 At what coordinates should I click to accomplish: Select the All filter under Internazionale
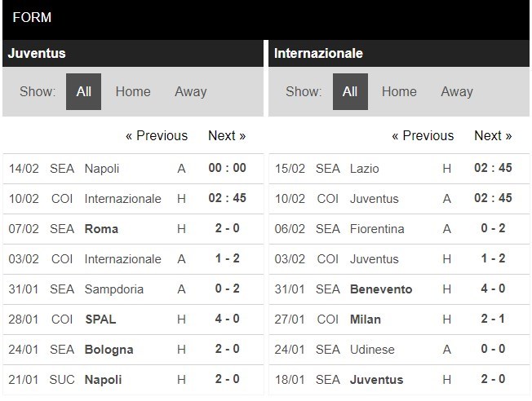350,92
